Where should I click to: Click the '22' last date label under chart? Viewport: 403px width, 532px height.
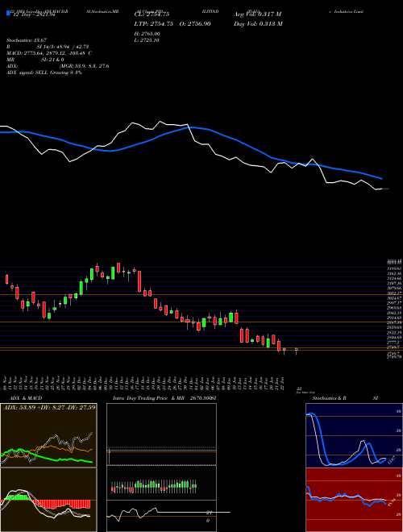pyautogui.click(x=299, y=389)
